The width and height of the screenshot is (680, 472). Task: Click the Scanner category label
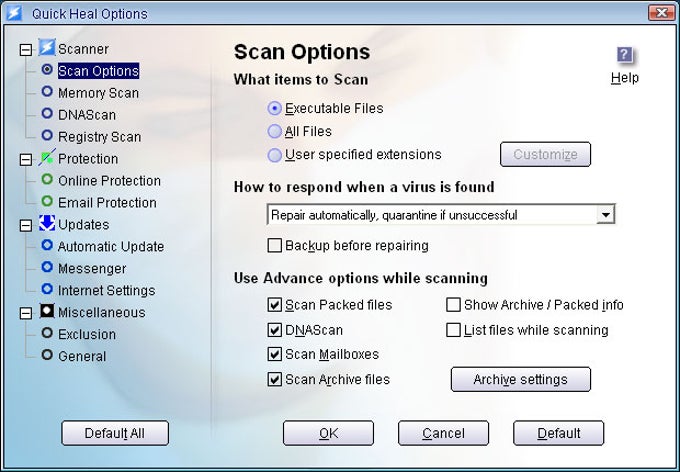pyautogui.click(x=83, y=49)
